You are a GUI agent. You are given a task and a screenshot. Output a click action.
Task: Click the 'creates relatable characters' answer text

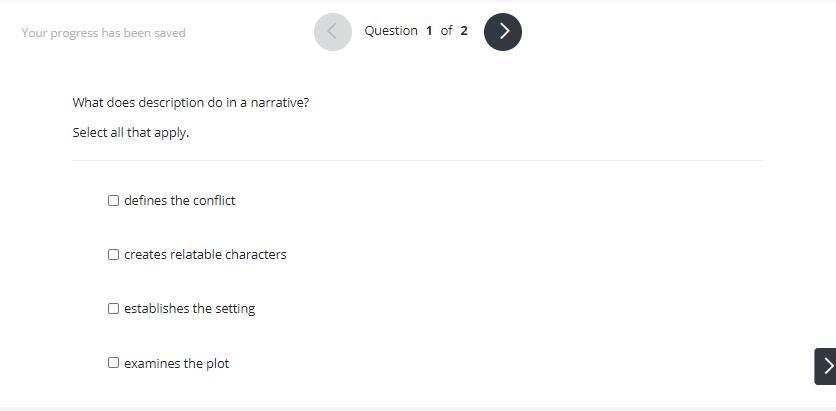click(x=205, y=254)
